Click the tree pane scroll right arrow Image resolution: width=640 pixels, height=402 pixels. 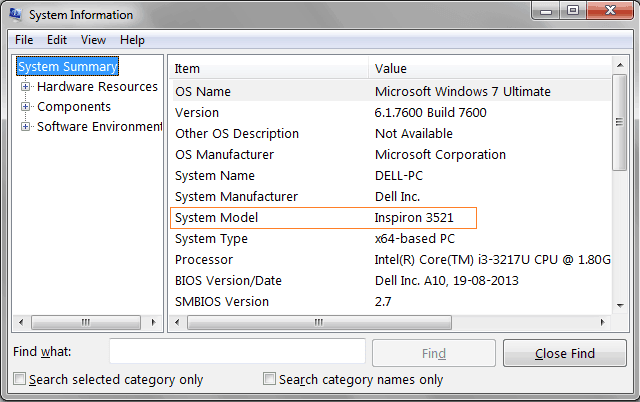pos(153,322)
